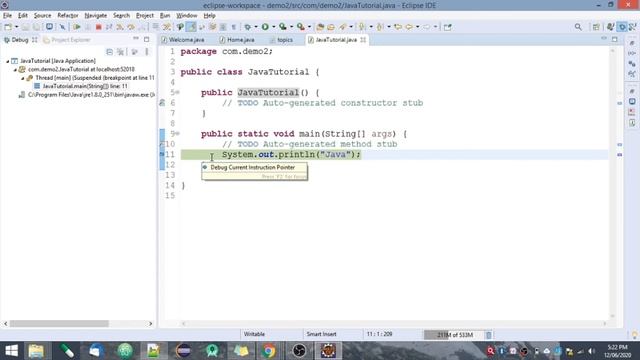Open the Refactor menu

[x=68, y=16]
